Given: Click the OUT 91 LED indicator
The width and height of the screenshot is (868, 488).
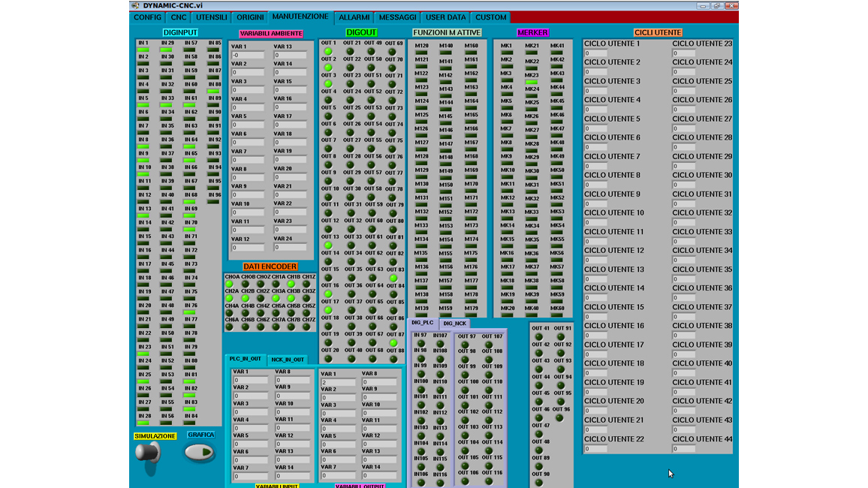Looking at the screenshot, I should tap(560, 336).
